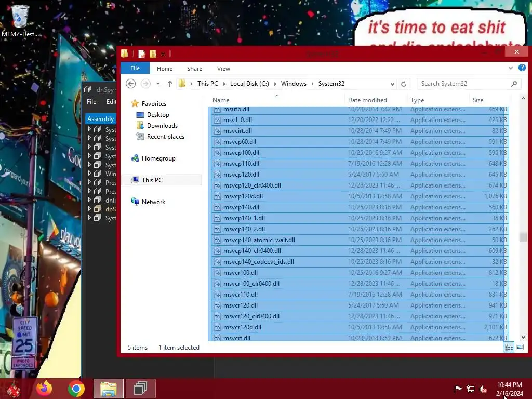Viewport: 532px width, 399px height.
Task: Open Desktop in navigation pane
Action: click(x=158, y=115)
